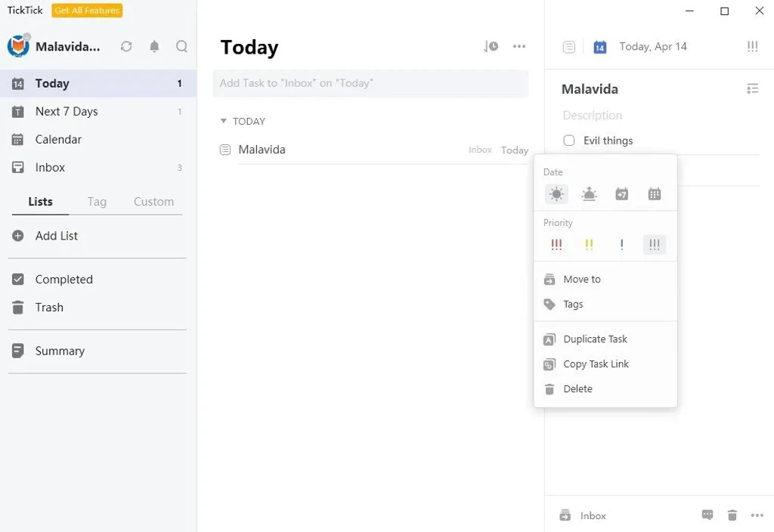774x532 pixels.
Task: Click the task type icon in detail header
Action: point(568,47)
